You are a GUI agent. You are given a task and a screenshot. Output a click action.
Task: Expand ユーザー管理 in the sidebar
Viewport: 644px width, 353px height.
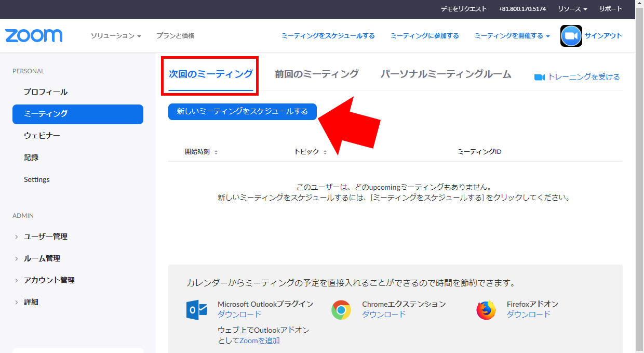45,237
